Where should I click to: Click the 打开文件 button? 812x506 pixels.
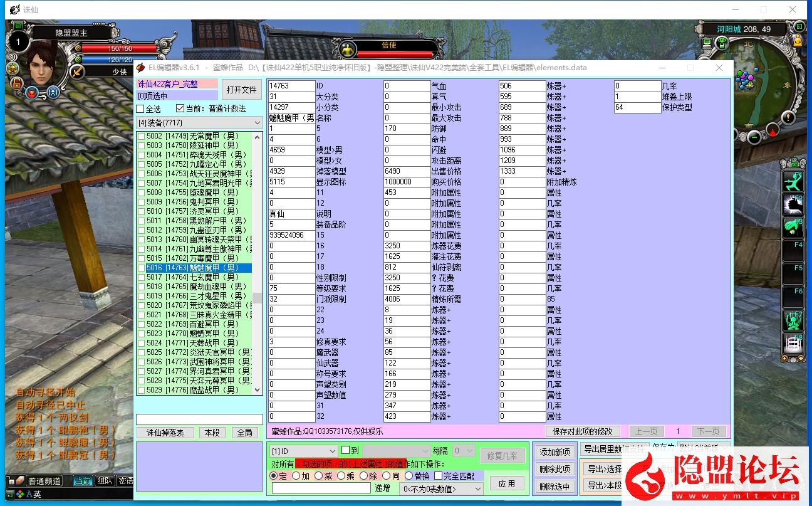click(x=241, y=90)
